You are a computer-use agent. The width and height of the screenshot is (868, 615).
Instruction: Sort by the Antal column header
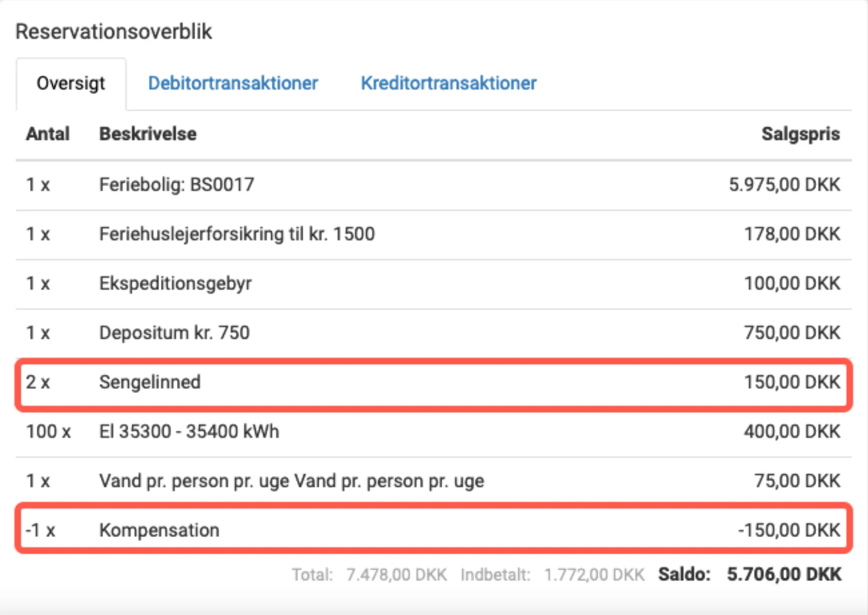[x=48, y=134]
